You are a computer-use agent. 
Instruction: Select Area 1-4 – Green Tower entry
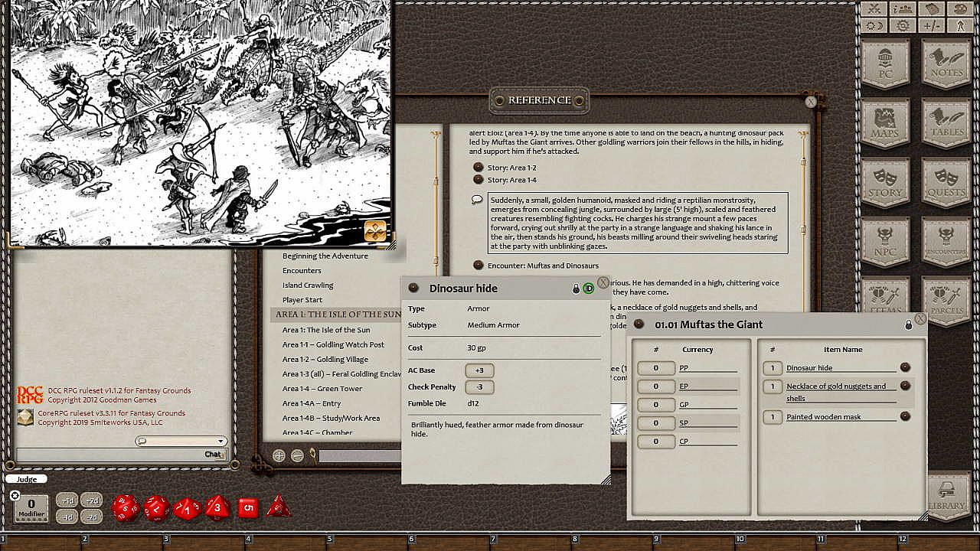(x=322, y=389)
